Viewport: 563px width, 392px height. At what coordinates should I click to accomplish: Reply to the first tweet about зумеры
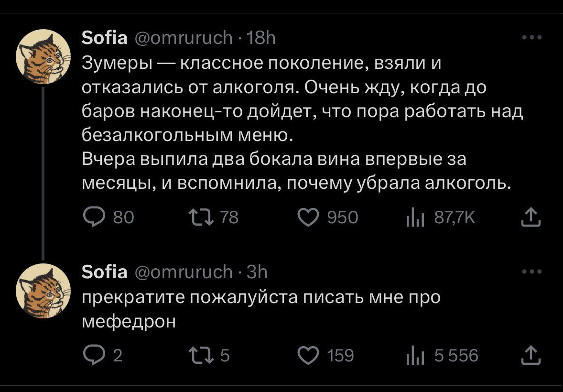[91, 218]
